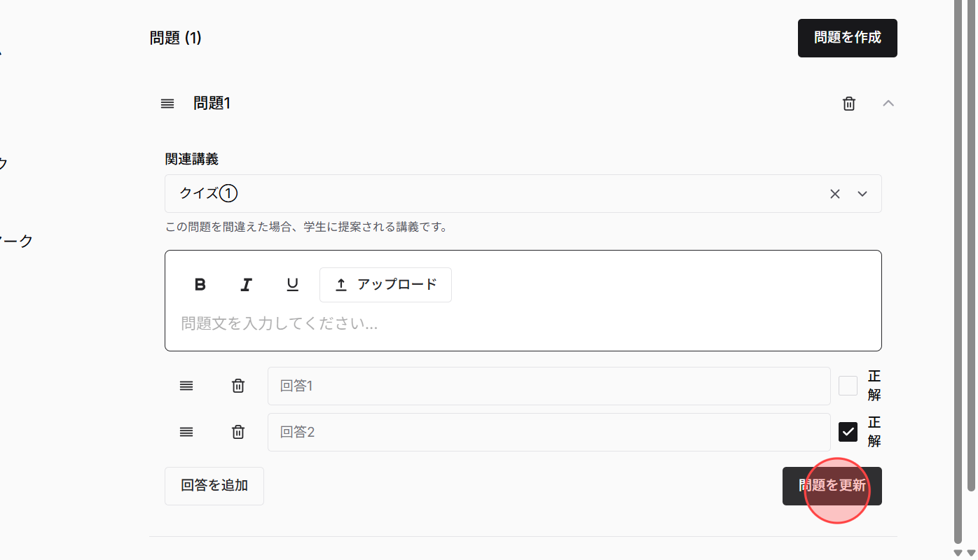Click the highlighted 問題を更新 button
This screenshot has height=560, width=978.
pos(832,486)
